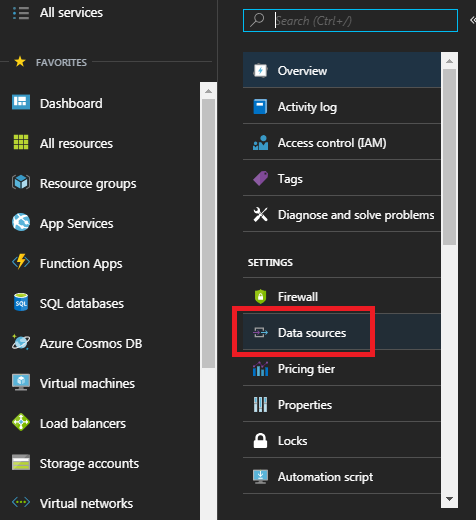
Task: Open Dashboard from favorites
Action: click(x=71, y=103)
